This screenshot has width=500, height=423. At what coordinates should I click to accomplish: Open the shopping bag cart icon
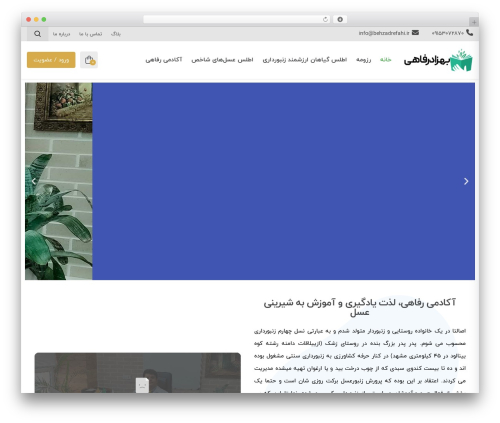click(89, 60)
